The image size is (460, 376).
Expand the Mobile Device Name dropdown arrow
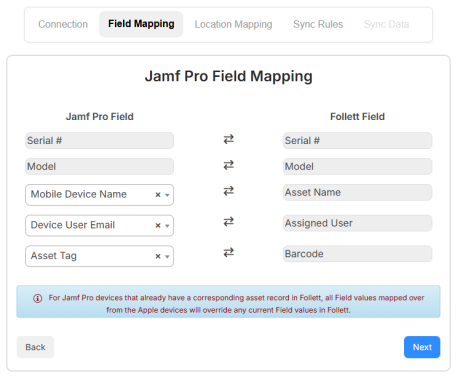click(x=167, y=195)
